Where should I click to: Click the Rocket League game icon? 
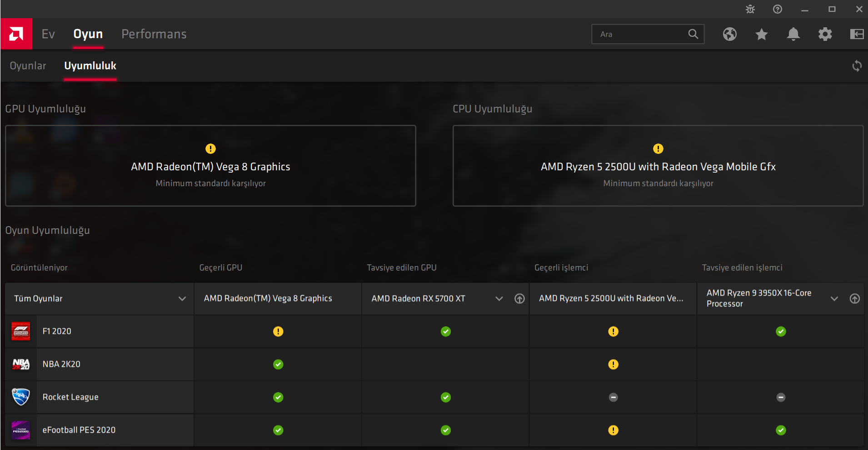pyautogui.click(x=21, y=397)
